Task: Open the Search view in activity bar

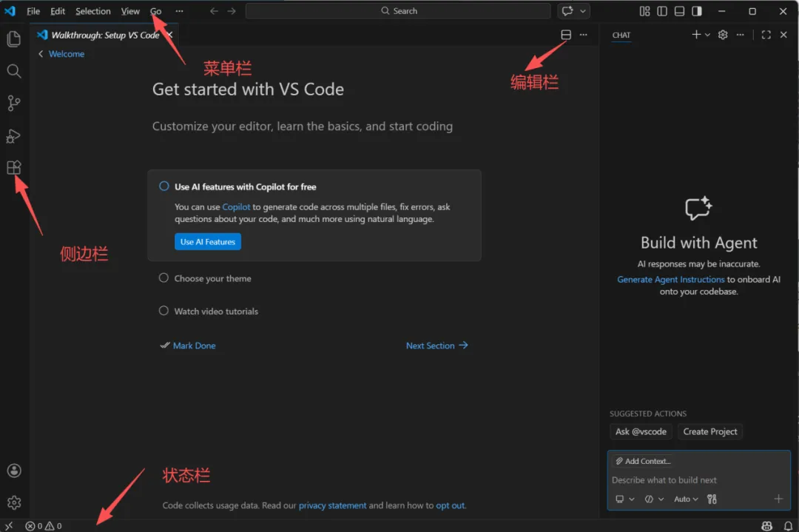Action: click(14, 71)
